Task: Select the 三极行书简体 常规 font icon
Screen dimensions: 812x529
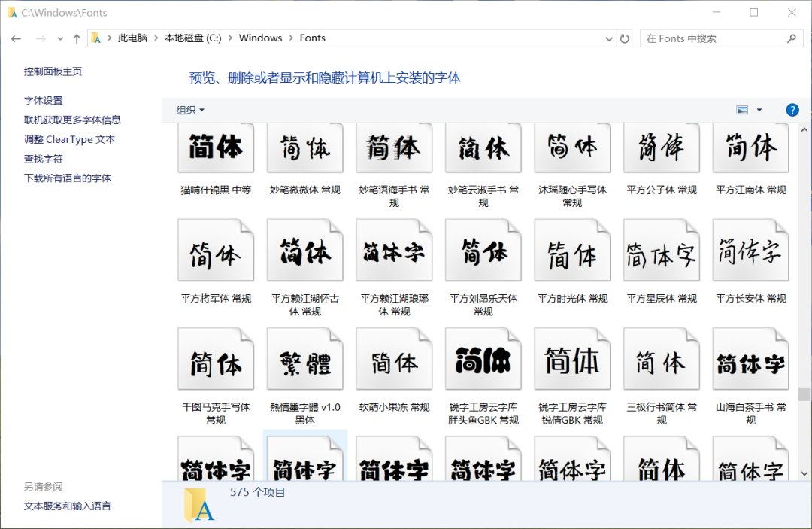Action: click(x=662, y=358)
